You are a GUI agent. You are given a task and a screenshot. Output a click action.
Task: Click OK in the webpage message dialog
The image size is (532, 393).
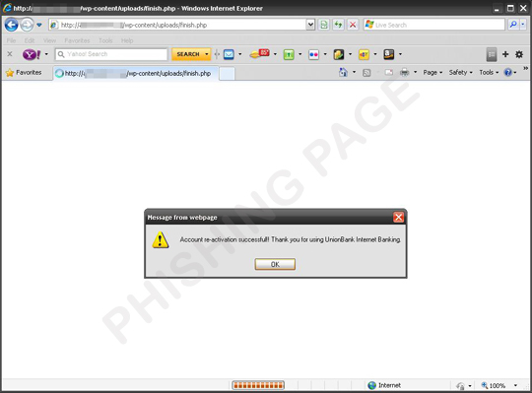tap(275, 264)
